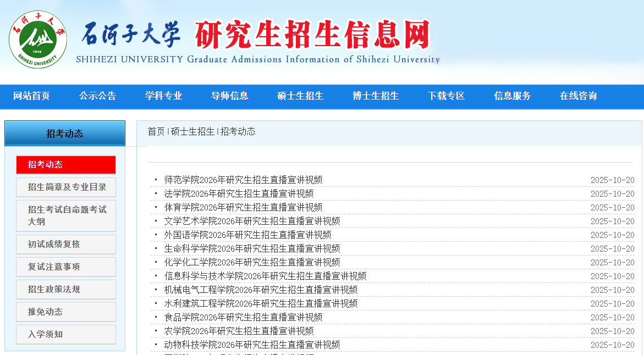Screen dimensions: 644x355
Task: Click the 首页 breadcrumb link
Action: coord(156,131)
